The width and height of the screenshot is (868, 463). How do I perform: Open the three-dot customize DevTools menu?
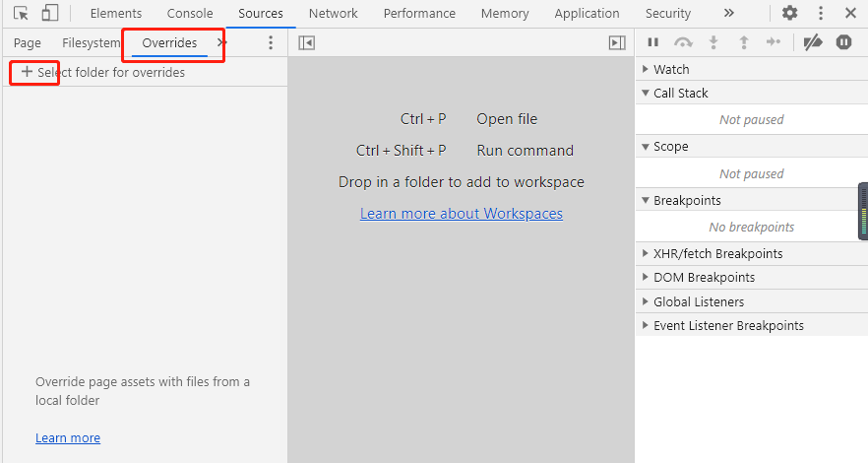[821, 13]
